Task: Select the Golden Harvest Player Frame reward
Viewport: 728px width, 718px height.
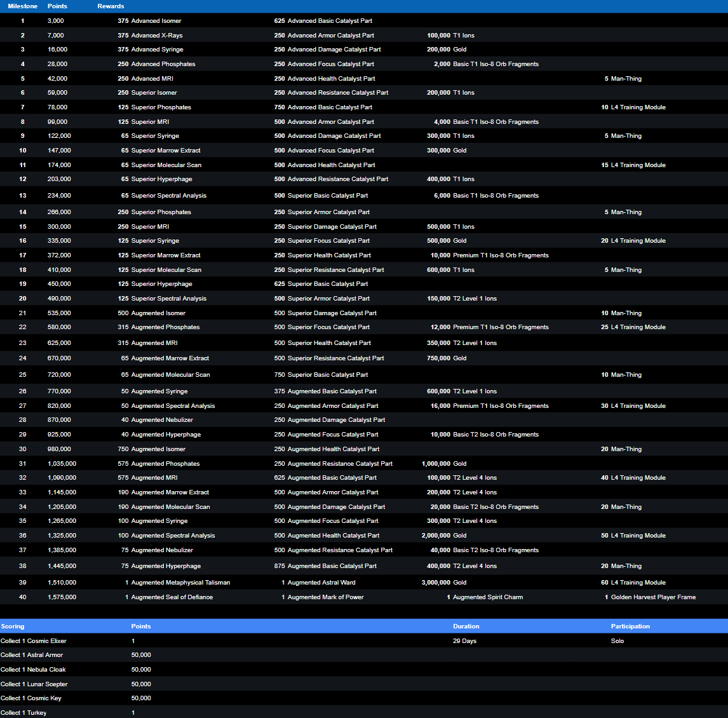Action: (x=653, y=597)
